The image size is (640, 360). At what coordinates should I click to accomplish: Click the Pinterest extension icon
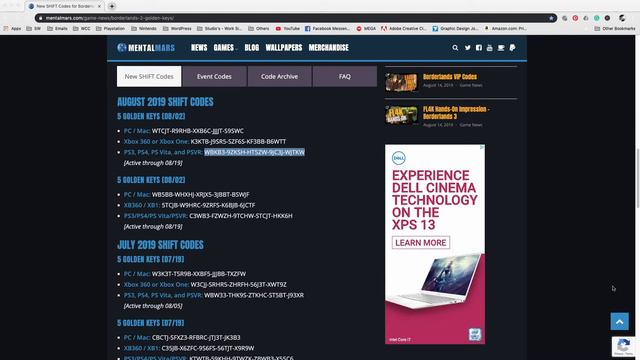point(575,18)
